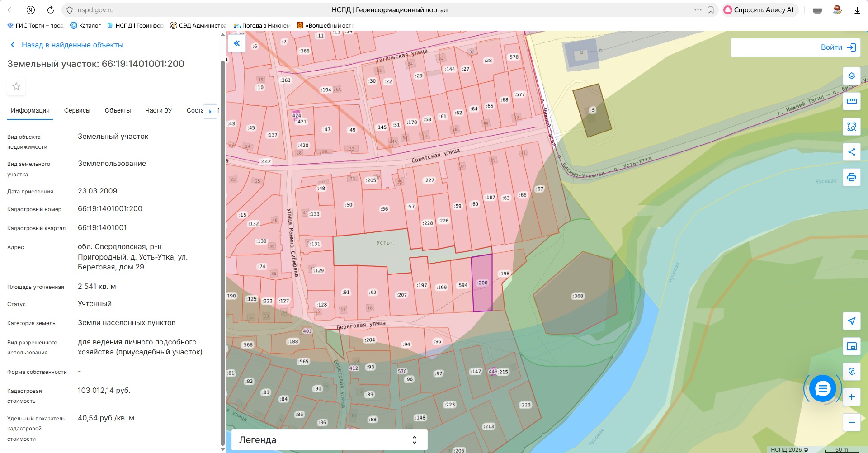
Task: Switch to the Сервисы tab
Action: click(77, 110)
